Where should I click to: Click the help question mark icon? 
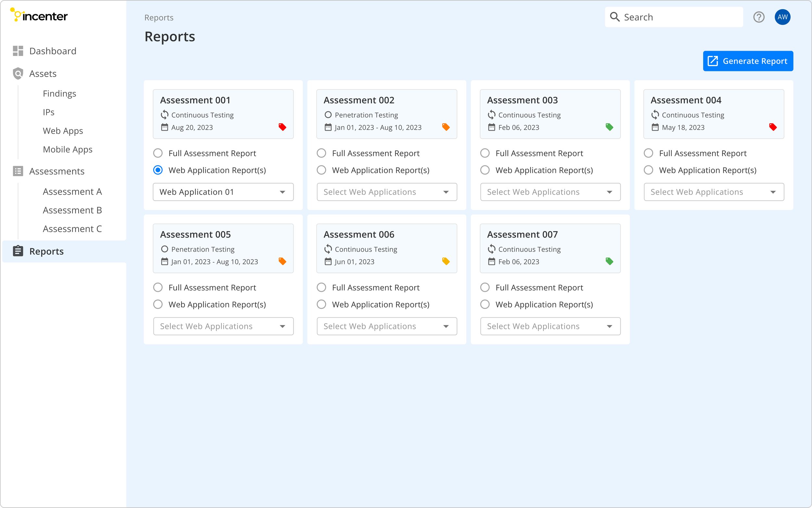pos(758,17)
